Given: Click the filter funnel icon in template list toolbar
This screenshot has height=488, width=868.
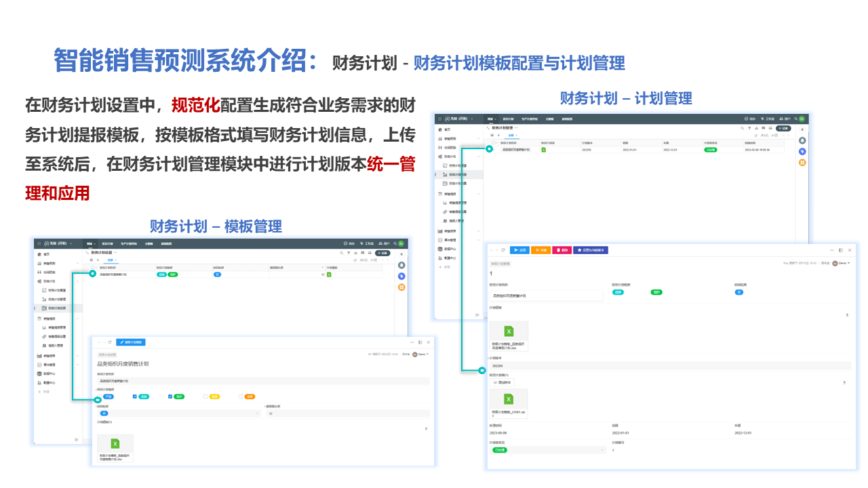Looking at the screenshot, I should (x=349, y=253).
